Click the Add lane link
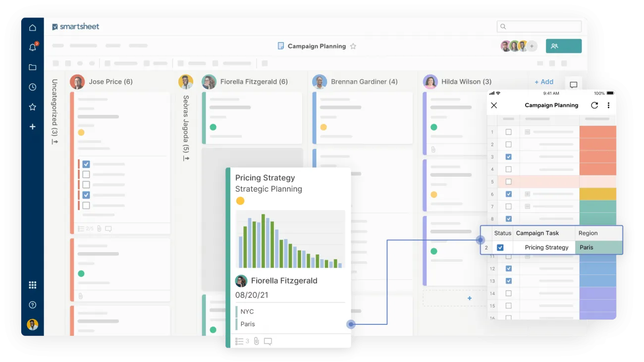 coord(544,82)
